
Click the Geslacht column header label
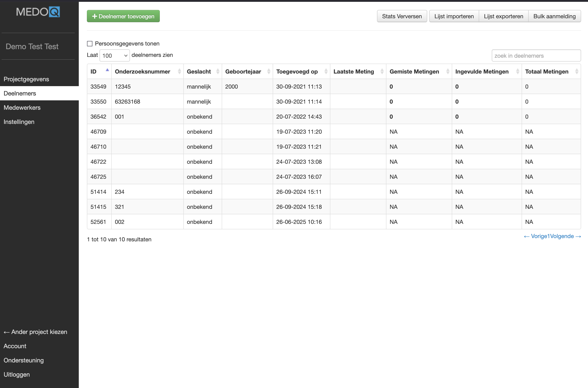pyautogui.click(x=199, y=72)
